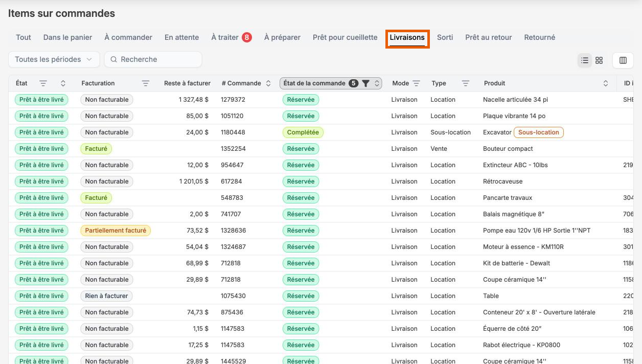Go to the À commander tab

coord(128,37)
